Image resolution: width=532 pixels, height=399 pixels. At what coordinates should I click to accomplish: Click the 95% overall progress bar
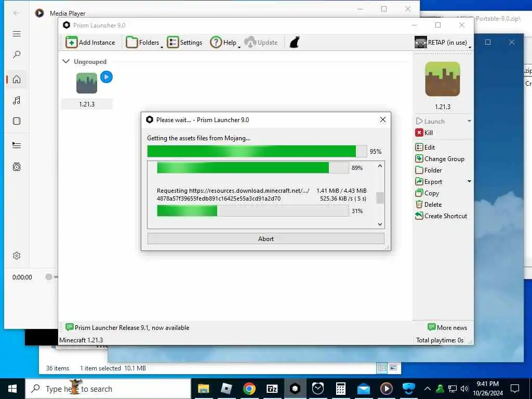coord(257,151)
